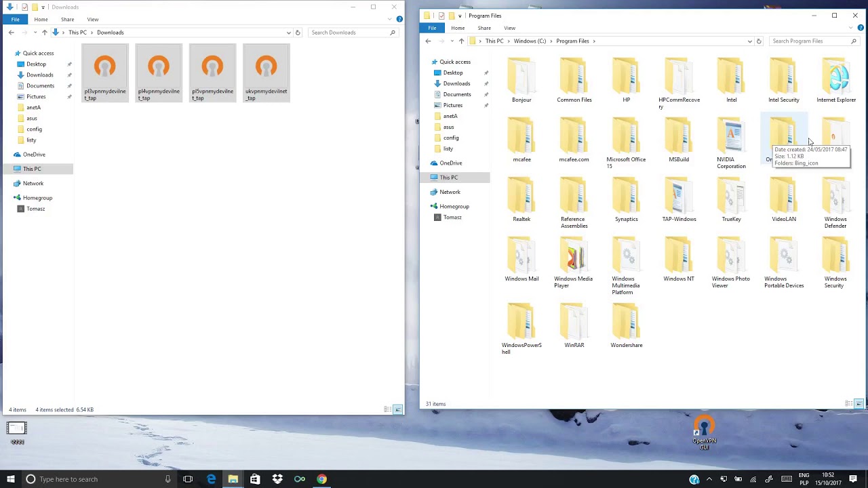Open Microsoft Edge from taskbar
Screen dimensions: 868x488
point(211,479)
